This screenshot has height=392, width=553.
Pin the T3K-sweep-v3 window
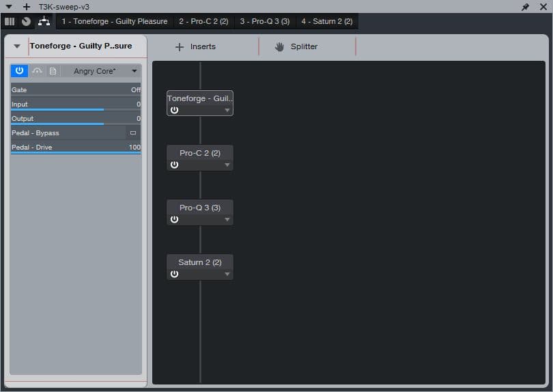[525, 7]
